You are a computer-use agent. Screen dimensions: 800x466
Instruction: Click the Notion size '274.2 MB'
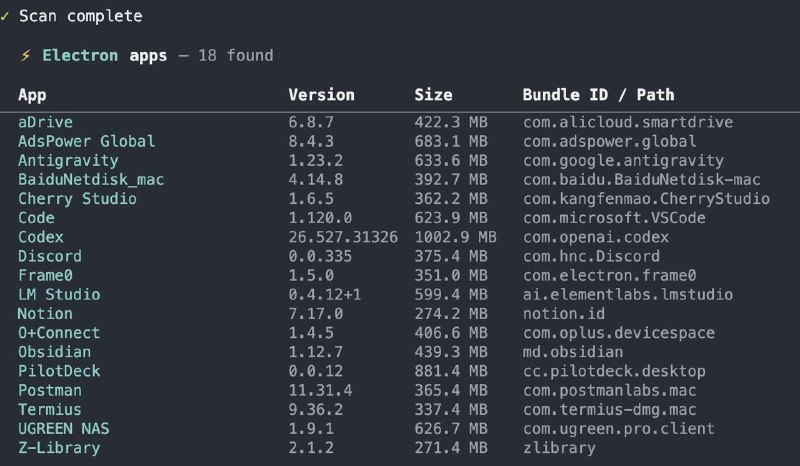[451, 314]
